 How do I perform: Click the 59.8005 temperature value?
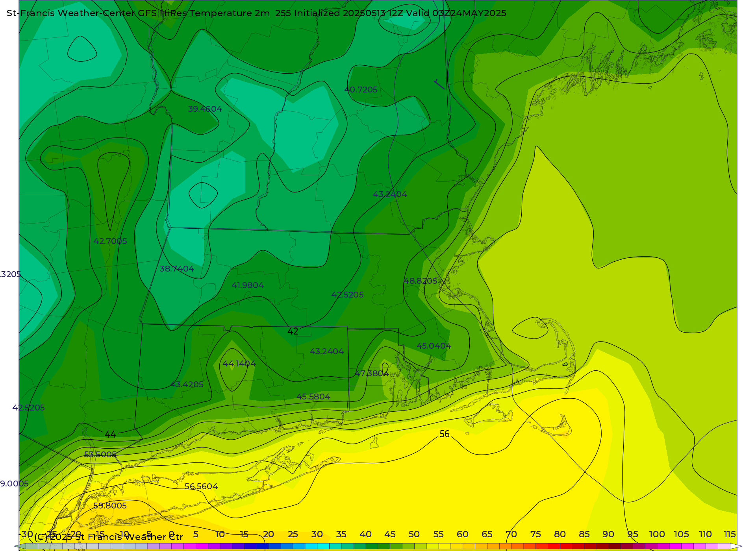110,506
